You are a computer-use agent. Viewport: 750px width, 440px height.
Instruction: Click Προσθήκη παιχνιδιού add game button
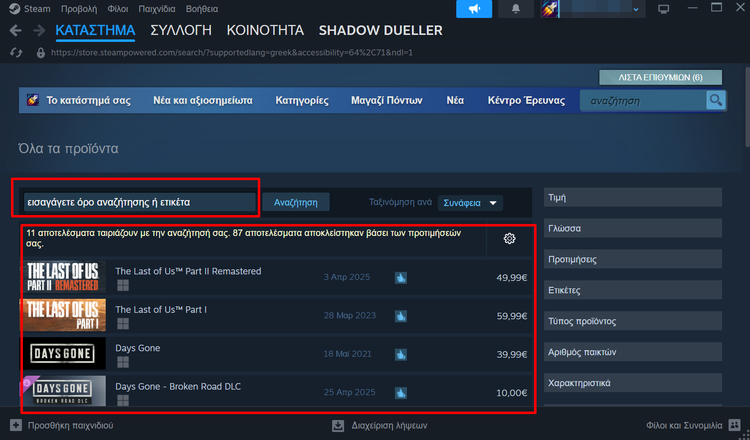click(62, 425)
